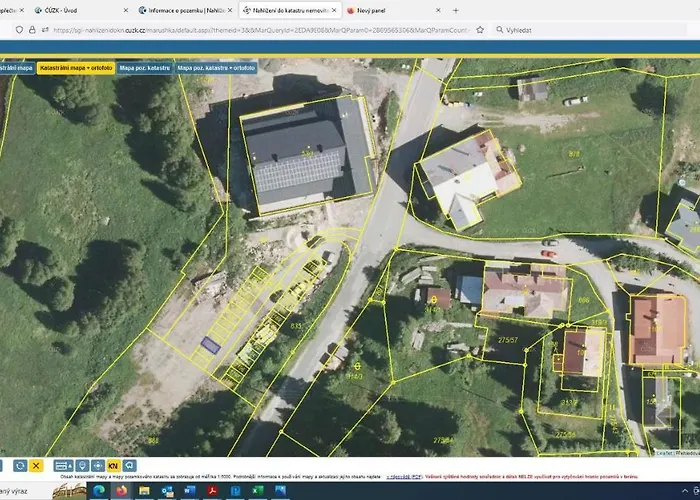
Task: Select the blue highlighted parcel on map
Action: (210, 345)
